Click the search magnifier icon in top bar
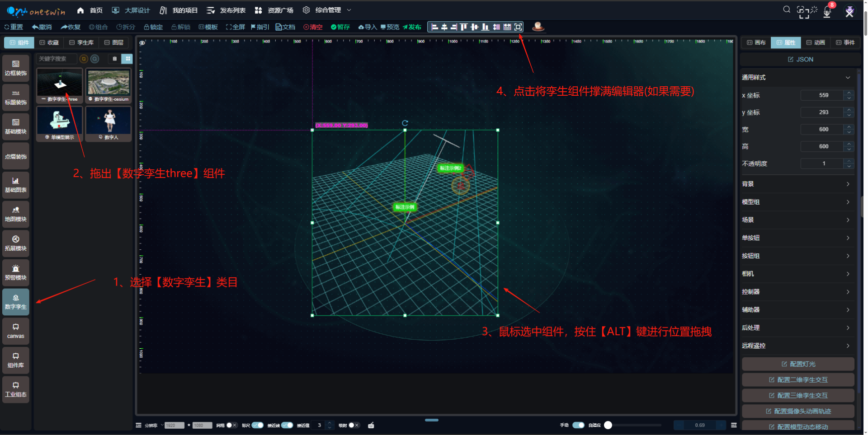This screenshot has height=435, width=868. [787, 9]
